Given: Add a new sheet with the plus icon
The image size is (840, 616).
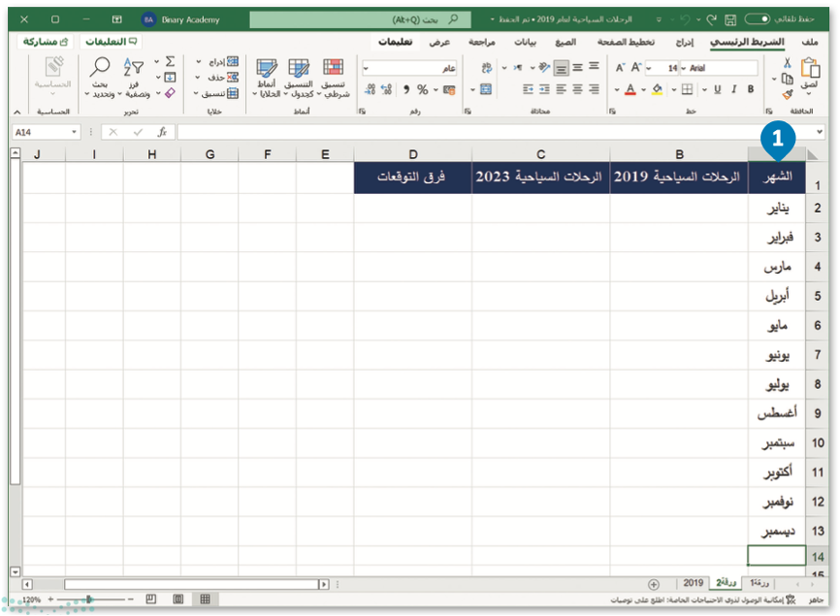Looking at the screenshot, I should coord(654,584).
